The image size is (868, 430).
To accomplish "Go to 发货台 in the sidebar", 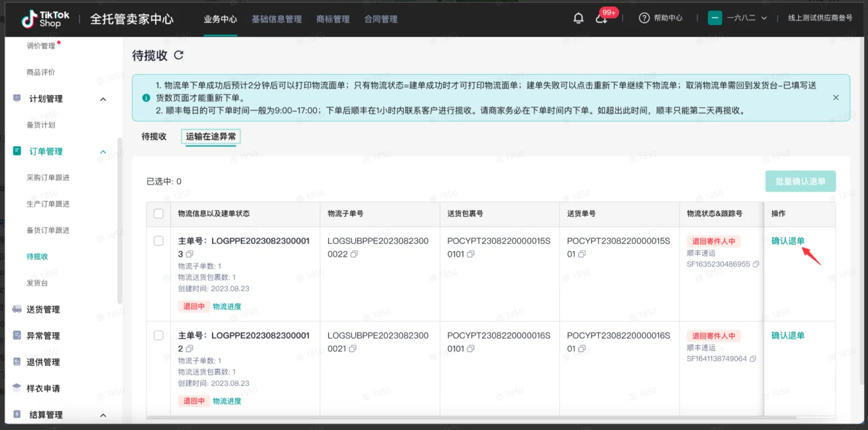I will pyautogui.click(x=37, y=283).
